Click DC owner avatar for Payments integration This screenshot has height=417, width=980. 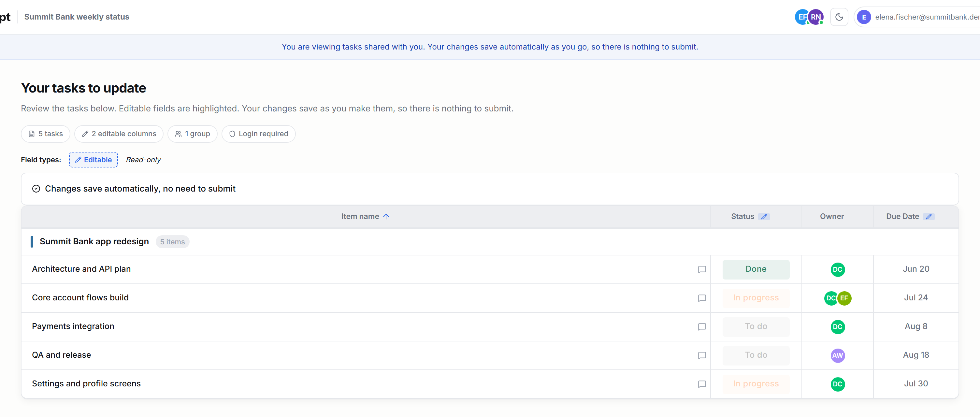(837, 327)
